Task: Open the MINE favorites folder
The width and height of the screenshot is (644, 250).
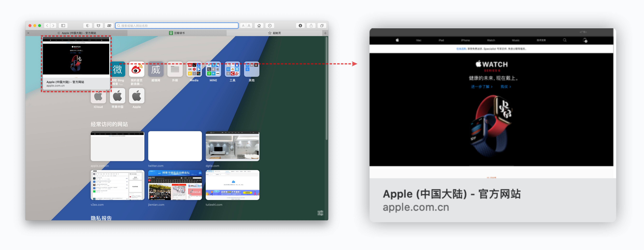Action: [213, 69]
